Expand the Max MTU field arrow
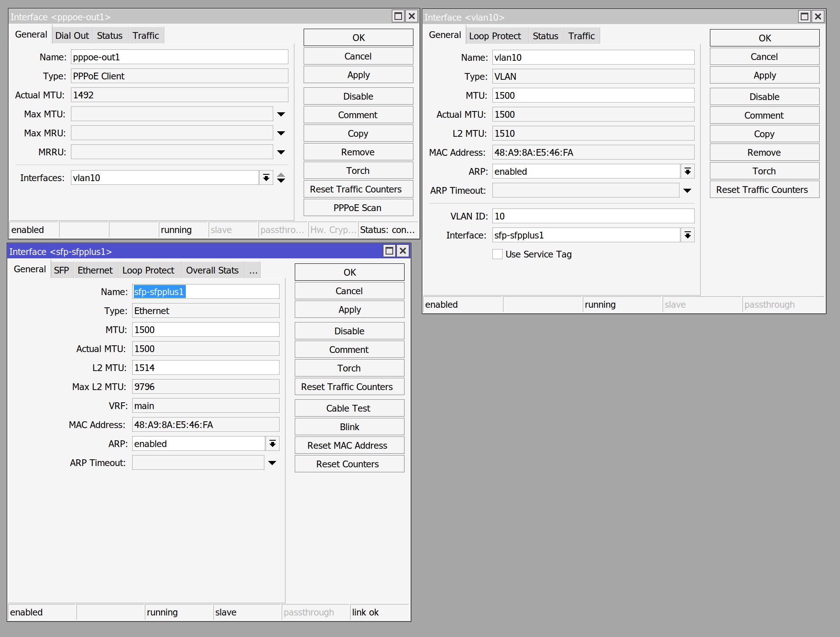Viewport: 840px width, 637px height. click(281, 114)
